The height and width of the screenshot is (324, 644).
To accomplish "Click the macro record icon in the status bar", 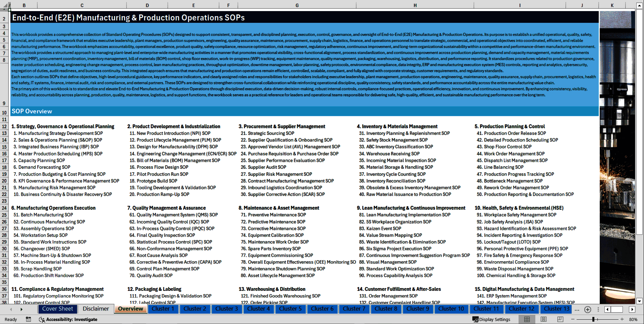I will tap(28, 320).
